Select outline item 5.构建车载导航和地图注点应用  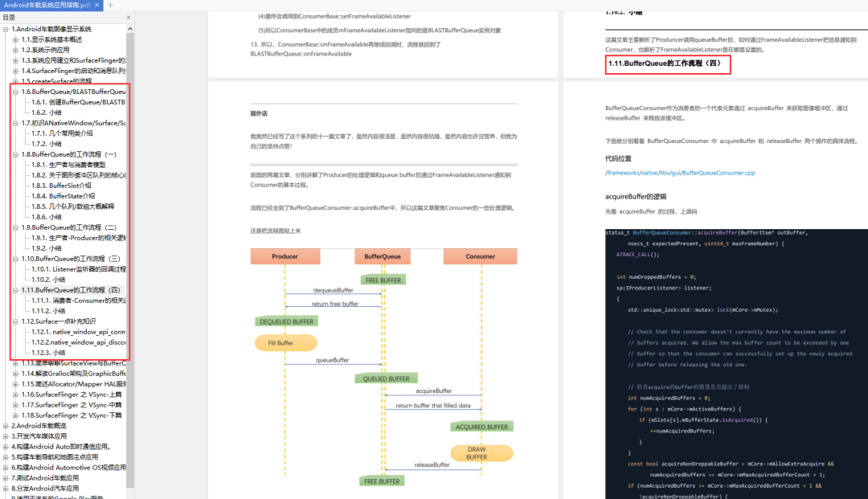[55, 457]
